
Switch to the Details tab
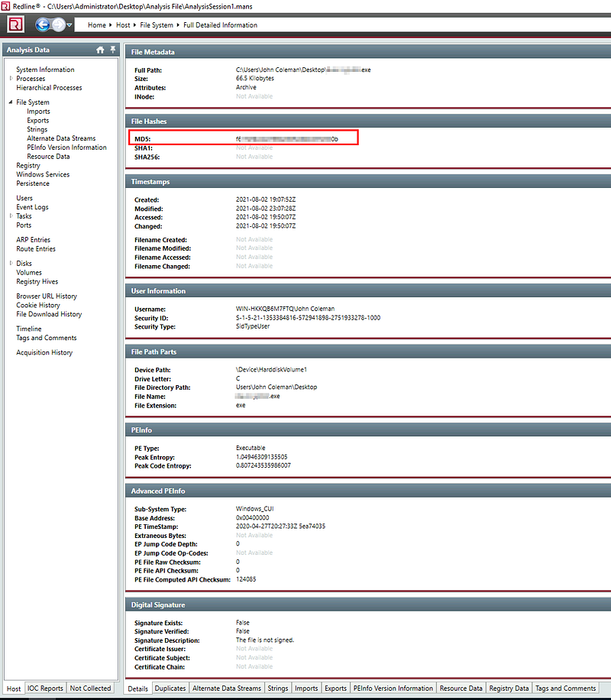click(x=138, y=689)
